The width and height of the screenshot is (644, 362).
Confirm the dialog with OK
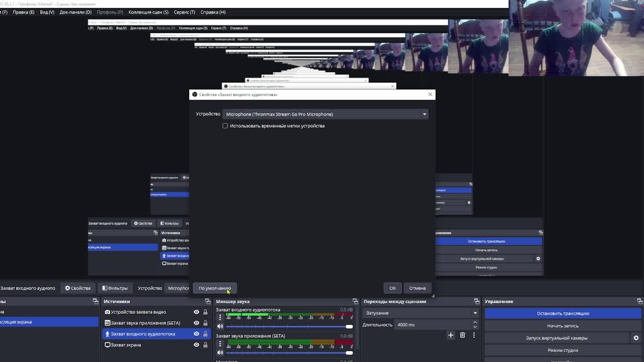[392, 288]
